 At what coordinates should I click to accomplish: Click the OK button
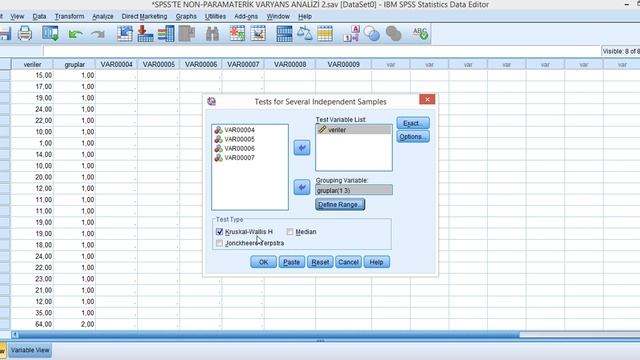pos(263,262)
